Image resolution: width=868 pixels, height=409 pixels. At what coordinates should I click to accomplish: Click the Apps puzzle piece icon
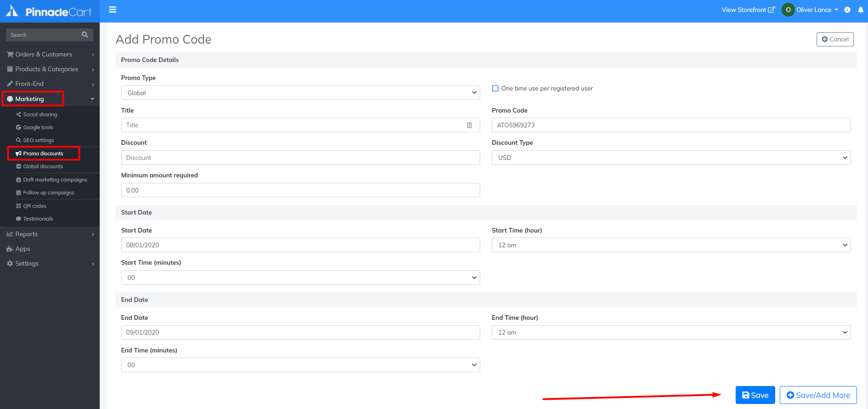[x=10, y=249]
